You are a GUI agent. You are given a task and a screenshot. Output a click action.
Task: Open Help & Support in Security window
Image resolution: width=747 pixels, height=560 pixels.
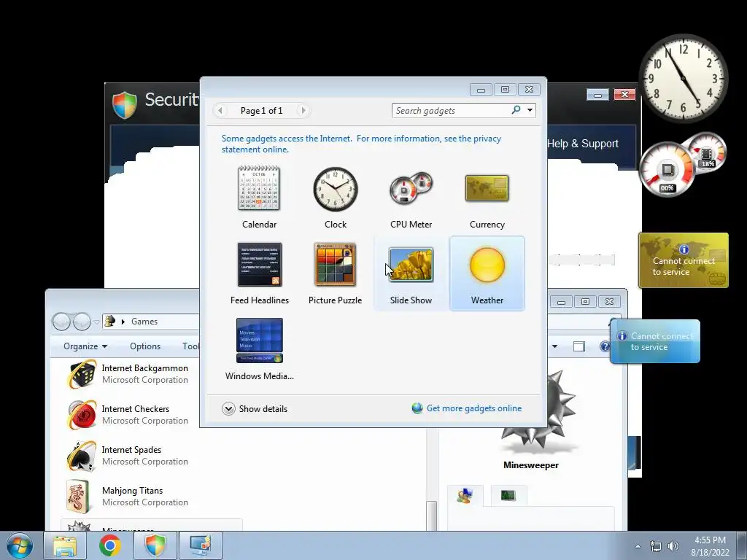click(583, 144)
